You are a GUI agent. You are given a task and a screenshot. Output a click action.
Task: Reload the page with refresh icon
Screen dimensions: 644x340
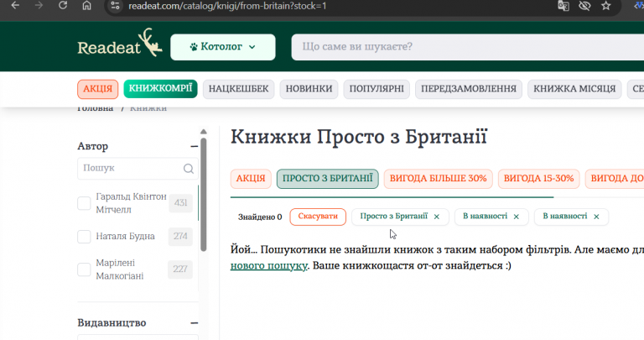(62, 5)
